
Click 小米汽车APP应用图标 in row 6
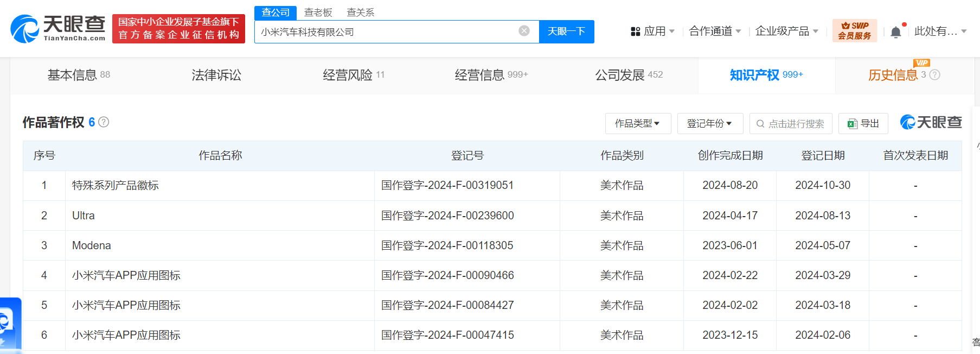pos(126,335)
